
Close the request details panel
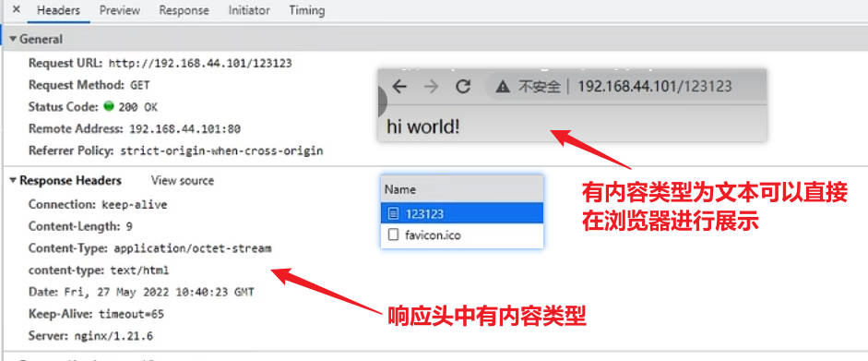16,9
